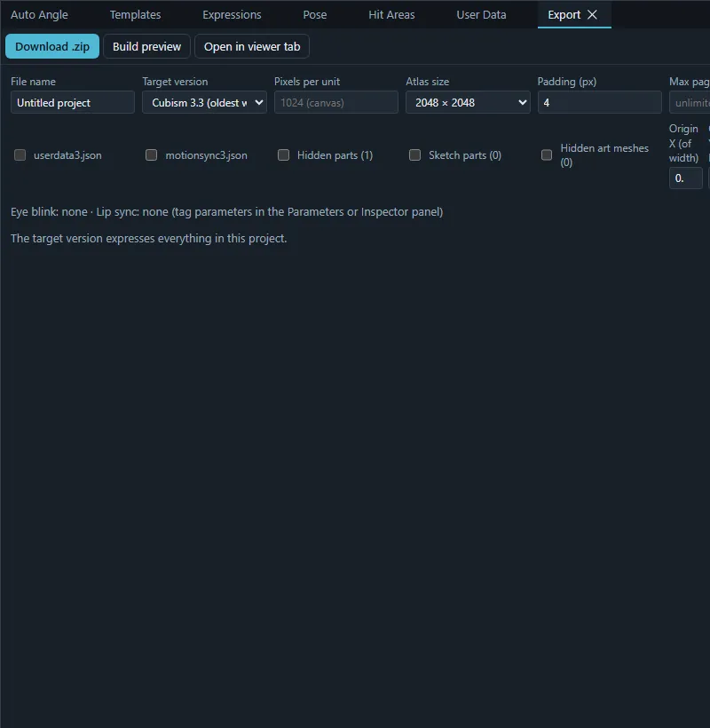Click Build preview
Image resolution: width=710 pixels, height=728 pixels.
(x=146, y=46)
